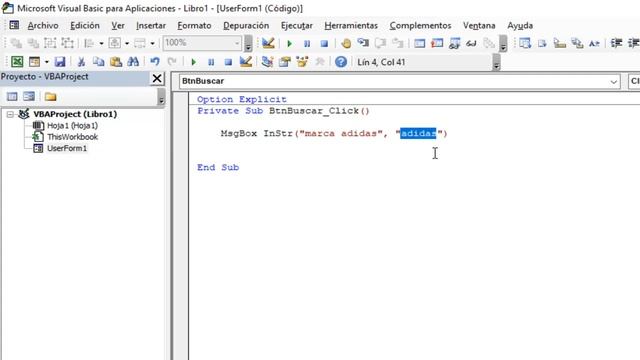
Task: Run the macro from Standard toolbar play icon
Action: pyautogui.click(x=193, y=62)
